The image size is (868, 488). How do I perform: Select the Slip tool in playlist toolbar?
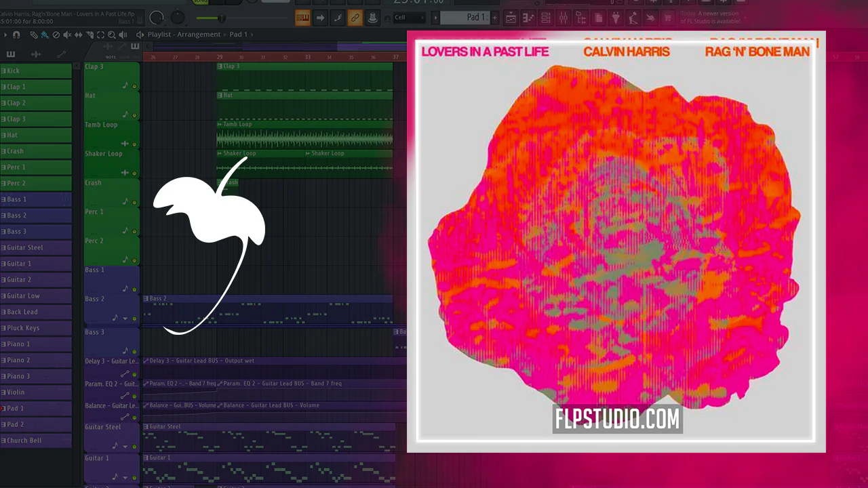[79, 35]
